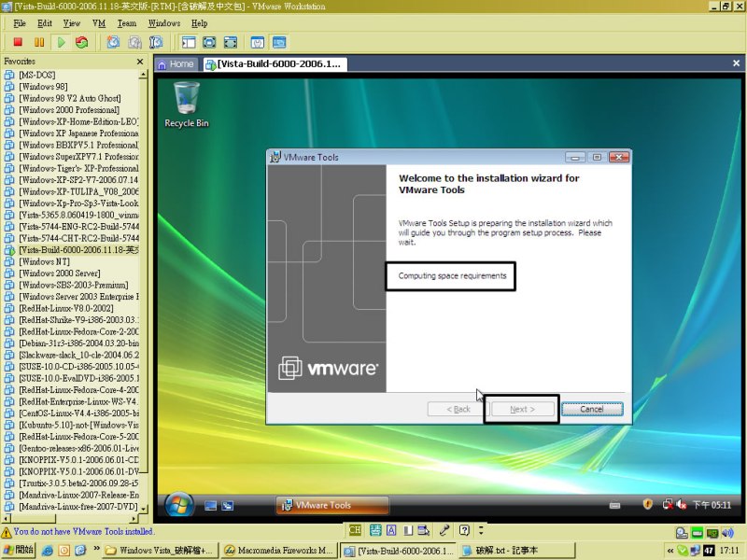Click VMware Tools button in Vista taskbar
The image size is (747, 560).
point(332,505)
